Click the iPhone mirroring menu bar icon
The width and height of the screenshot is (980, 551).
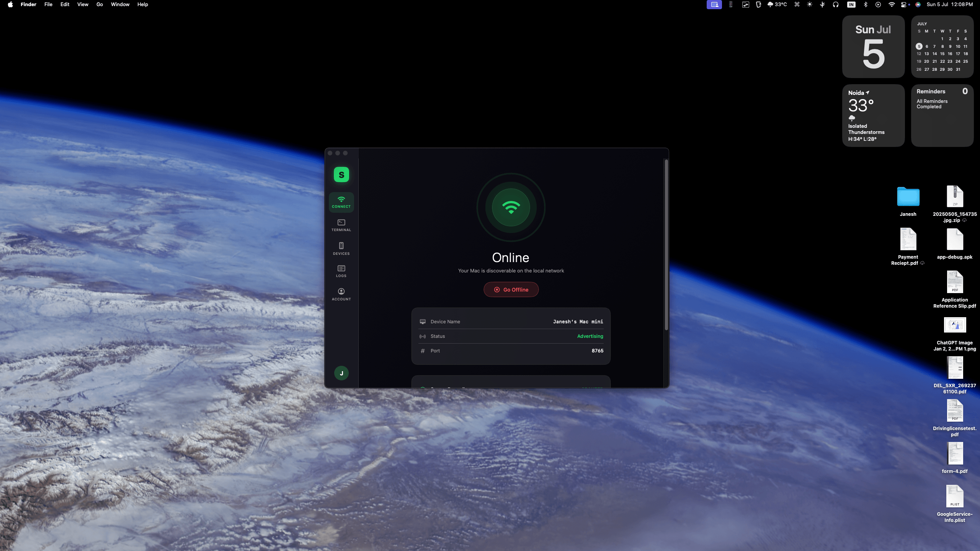pos(731,5)
